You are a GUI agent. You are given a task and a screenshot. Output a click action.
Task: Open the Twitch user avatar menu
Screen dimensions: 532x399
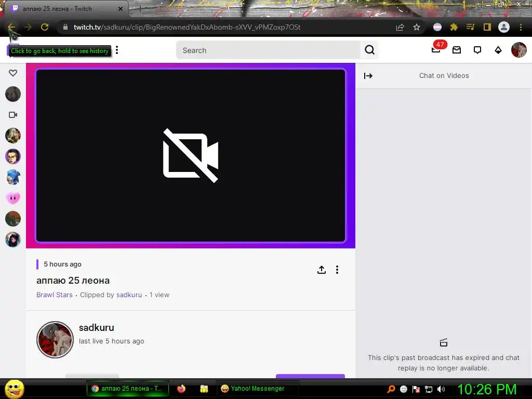pos(519,50)
